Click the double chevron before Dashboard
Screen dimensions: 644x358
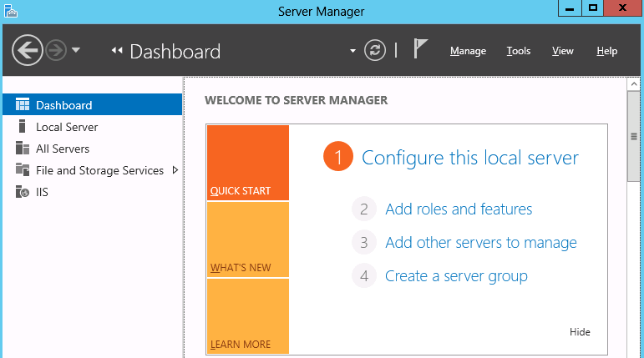[x=117, y=51]
